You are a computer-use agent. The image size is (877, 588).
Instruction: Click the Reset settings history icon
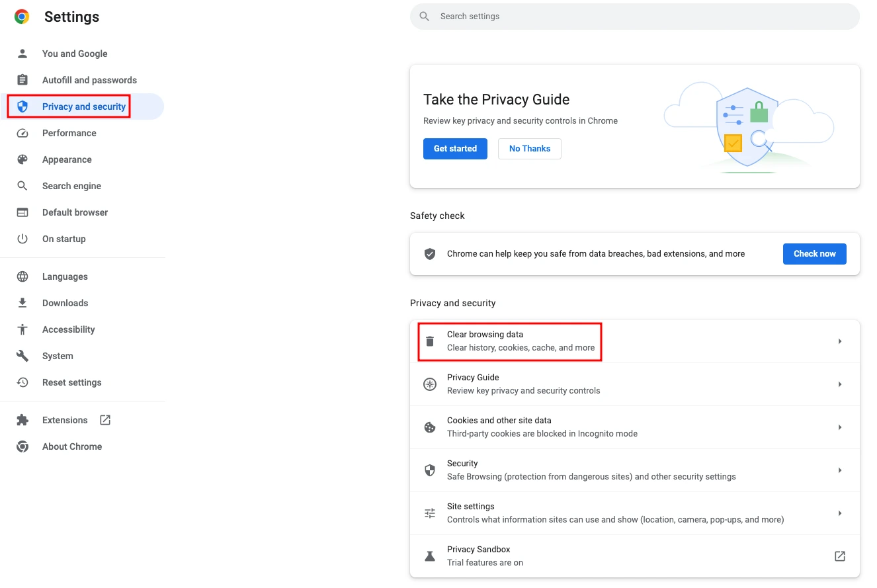tap(22, 382)
